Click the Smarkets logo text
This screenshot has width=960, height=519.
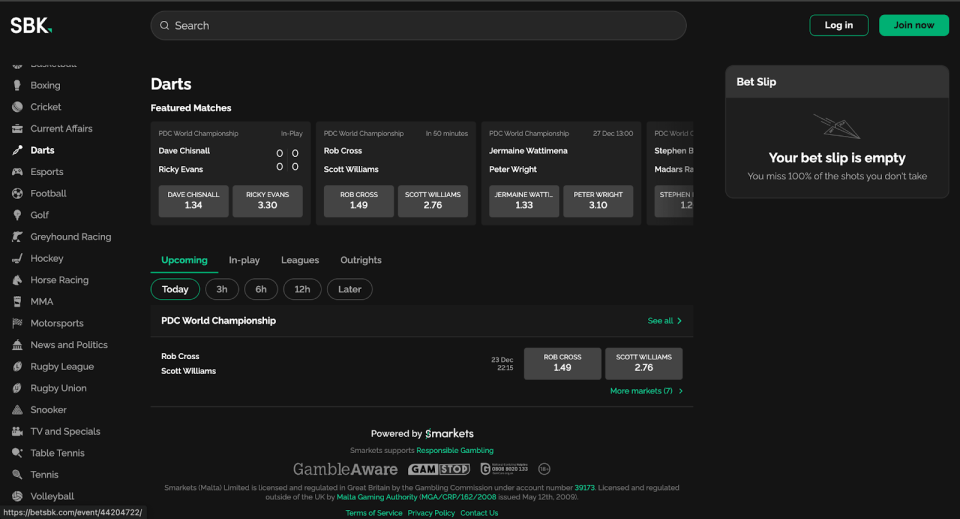pyautogui.click(x=449, y=433)
